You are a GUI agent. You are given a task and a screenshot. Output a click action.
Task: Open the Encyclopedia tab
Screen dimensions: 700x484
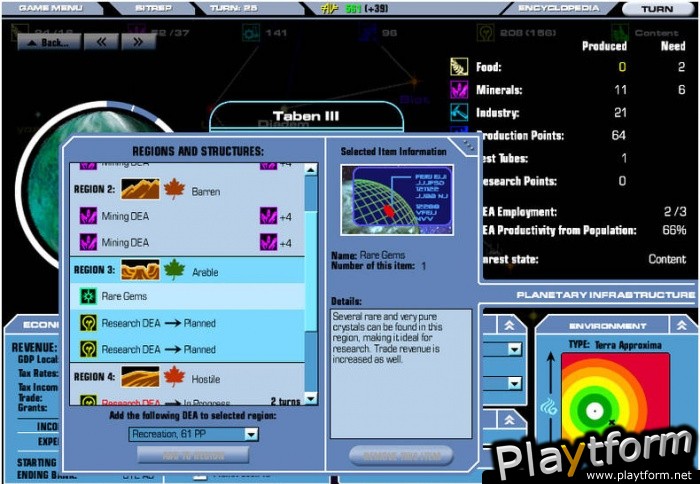pos(558,8)
